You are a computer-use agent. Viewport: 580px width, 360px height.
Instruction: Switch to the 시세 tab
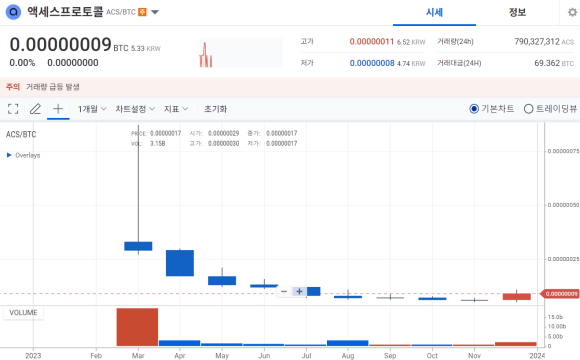click(x=434, y=13)
